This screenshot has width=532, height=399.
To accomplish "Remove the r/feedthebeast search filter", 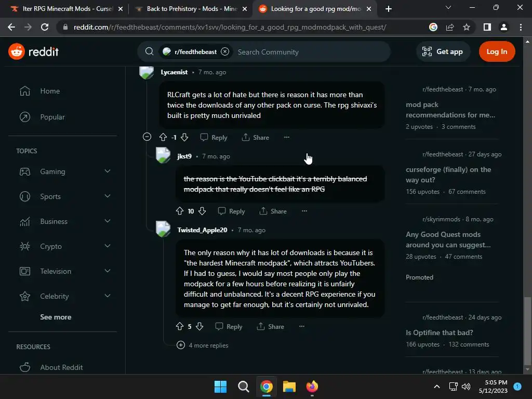I will pos(225,51).
